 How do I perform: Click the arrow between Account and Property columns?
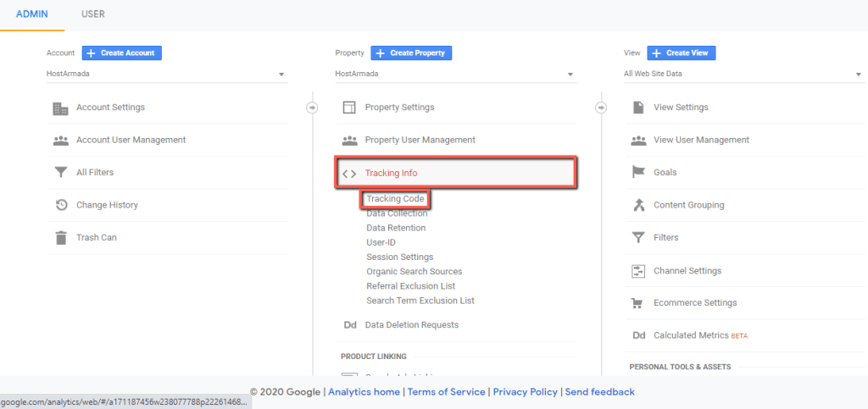click(312, 108)
